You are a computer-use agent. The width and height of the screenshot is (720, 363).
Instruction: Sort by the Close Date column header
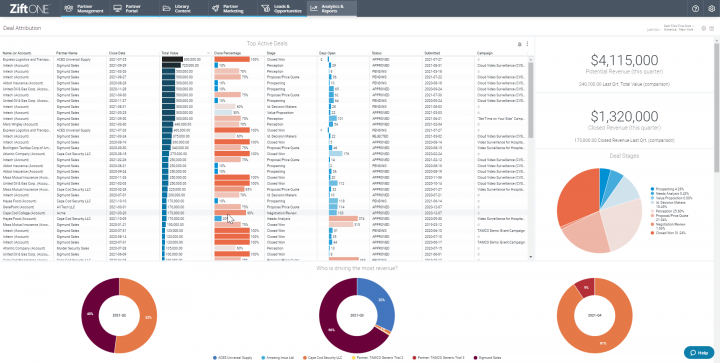click(117, 53)
